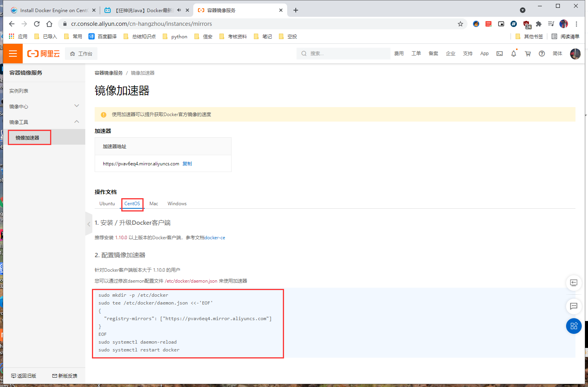Screen dimensions: 588x387
Task: Click the address bar URL
Action: click(x=142, y=24)
